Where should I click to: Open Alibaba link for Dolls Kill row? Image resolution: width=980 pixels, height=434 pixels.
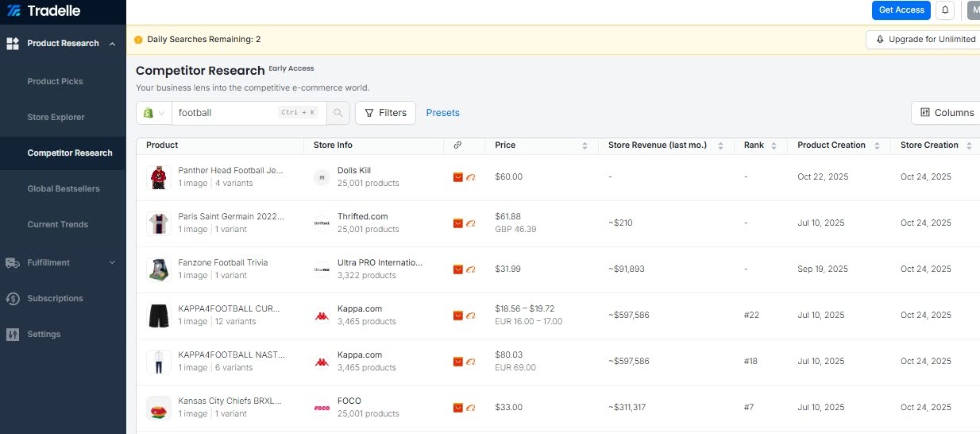[470, 177]
